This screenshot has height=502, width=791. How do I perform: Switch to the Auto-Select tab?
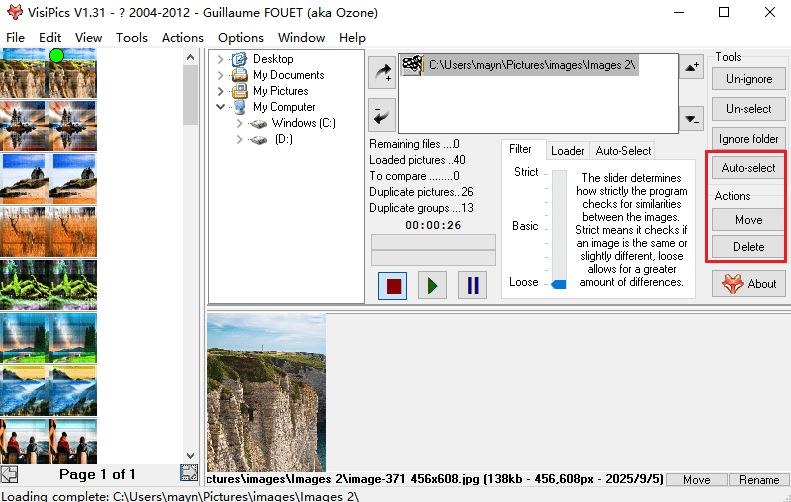pyautogui.click(x=623, y=151)
